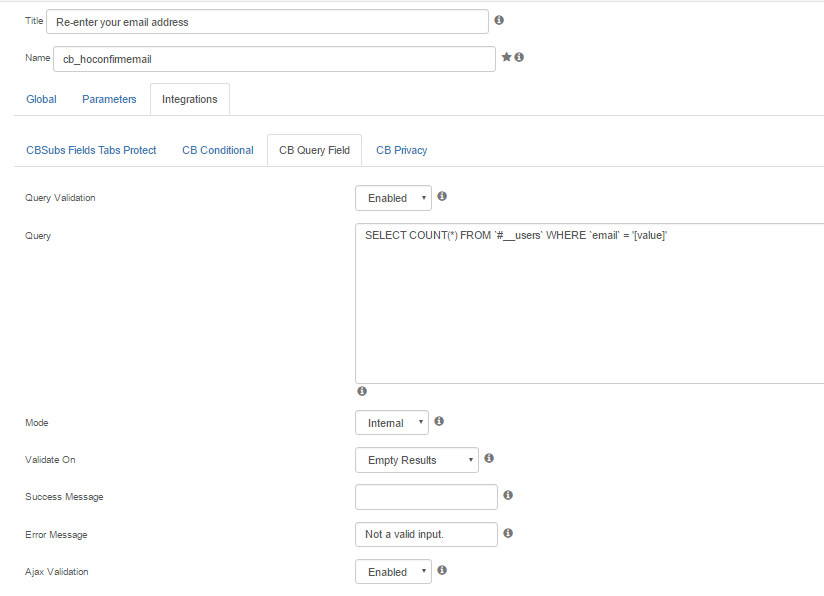This screenshot has width=824, height=596.
Task: Open the CB Conditional tab
Action: pyautogui.click(x=218, y=150)
